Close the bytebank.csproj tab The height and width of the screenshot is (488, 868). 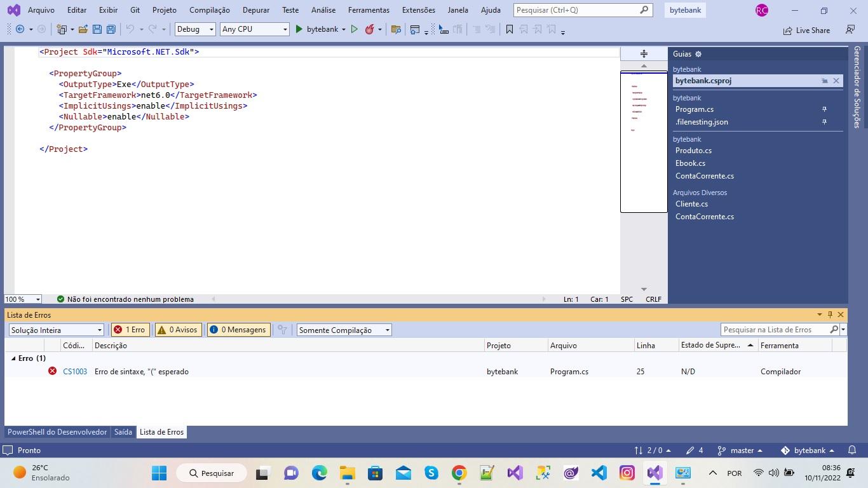[836, 81]
